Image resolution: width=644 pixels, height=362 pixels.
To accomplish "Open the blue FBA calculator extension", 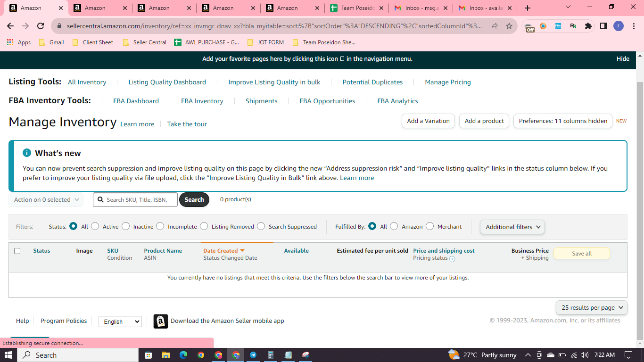I will pyautogui.click(x=558, y=26).
